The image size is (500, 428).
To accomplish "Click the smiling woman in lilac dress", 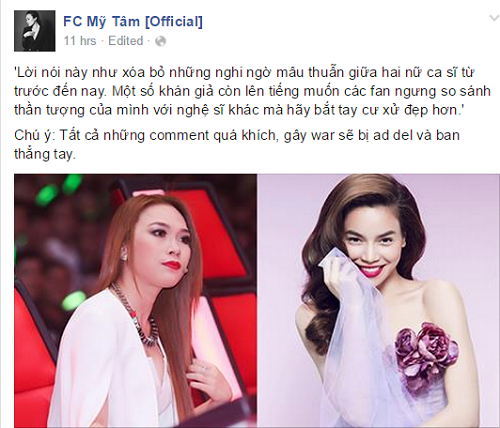I will (x=377, y=300).
